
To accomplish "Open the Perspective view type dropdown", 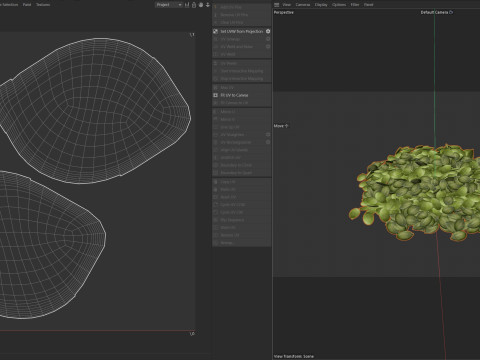I will coord(284,12).
